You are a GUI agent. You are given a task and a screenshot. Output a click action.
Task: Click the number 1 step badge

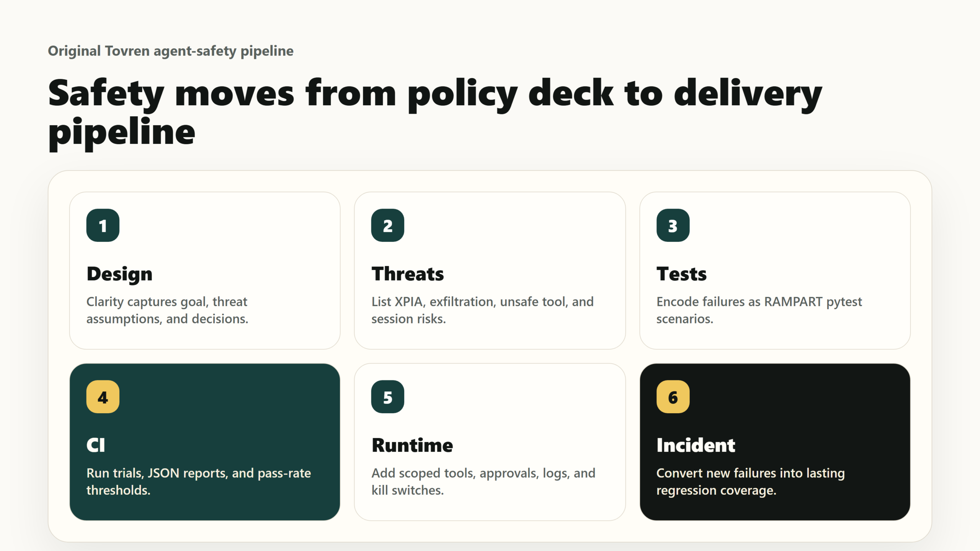[103, 225]
